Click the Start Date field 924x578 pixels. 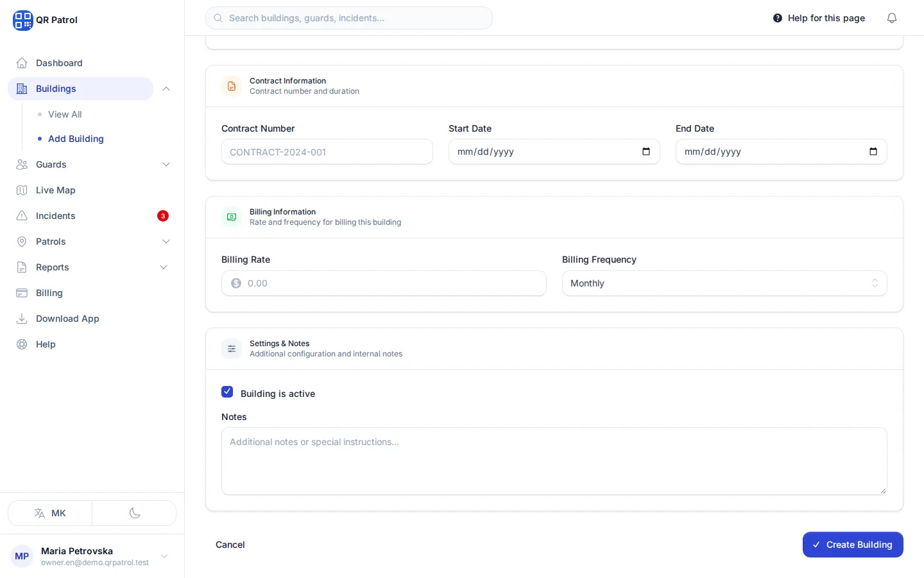554,152
